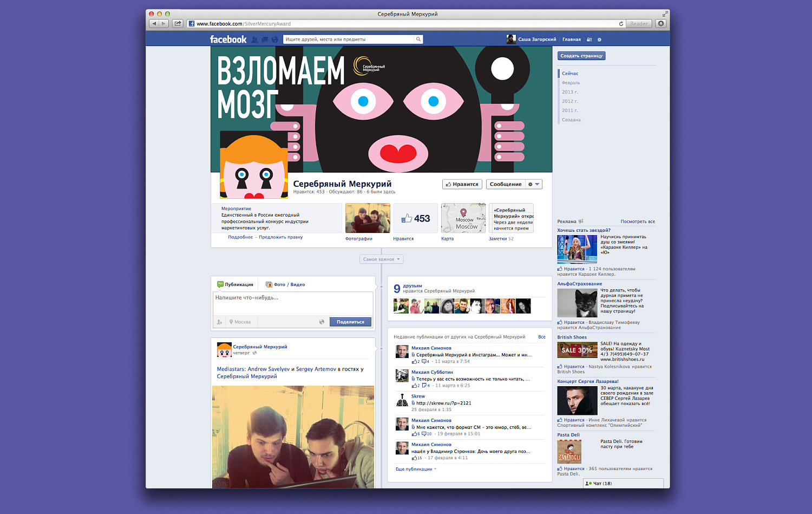This screenshot has width=812, height=514.
Task: Click audience globe icon in composer
Action: point(322,322)
